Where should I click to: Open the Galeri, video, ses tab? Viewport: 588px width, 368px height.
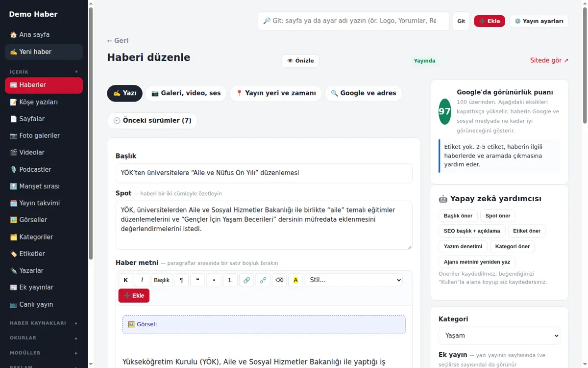[186, 93]
